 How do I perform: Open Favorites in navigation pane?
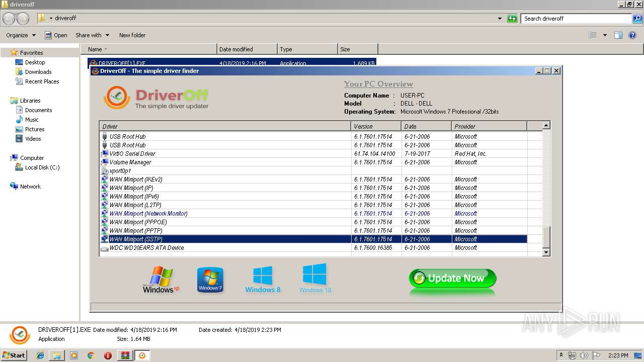(31, 53)
